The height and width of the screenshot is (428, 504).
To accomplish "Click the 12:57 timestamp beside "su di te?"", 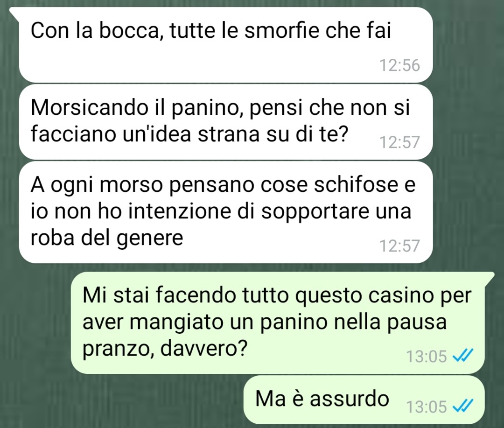I will pyautogui.click(x=399, y=142).
